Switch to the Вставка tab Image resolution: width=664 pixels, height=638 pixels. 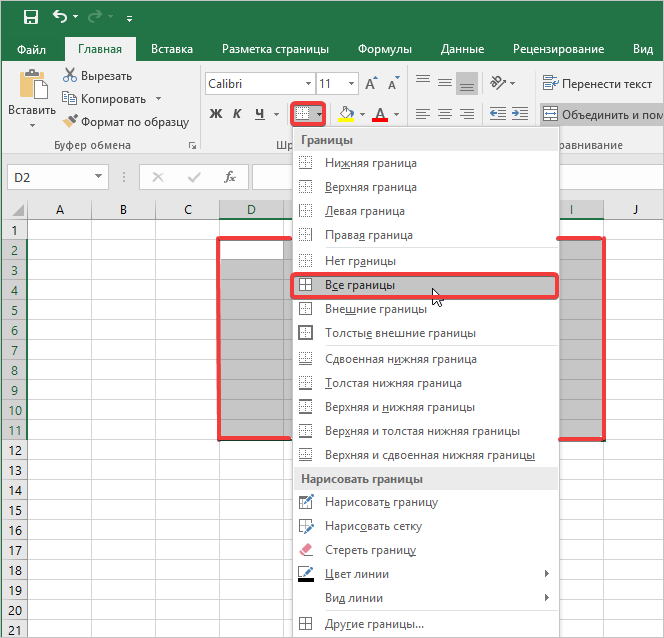pyautogui.click(x=172, y=49)
